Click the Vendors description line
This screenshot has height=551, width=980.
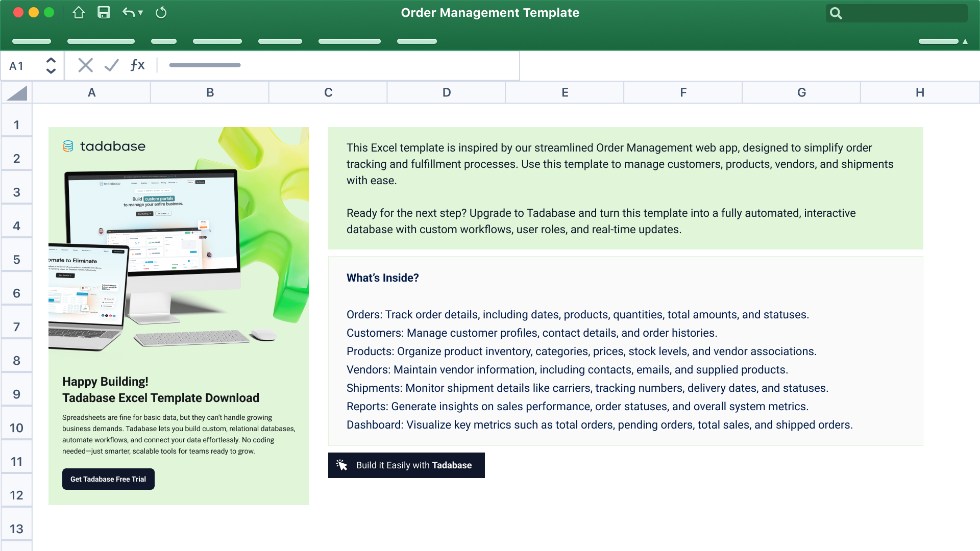click(567, 370)
